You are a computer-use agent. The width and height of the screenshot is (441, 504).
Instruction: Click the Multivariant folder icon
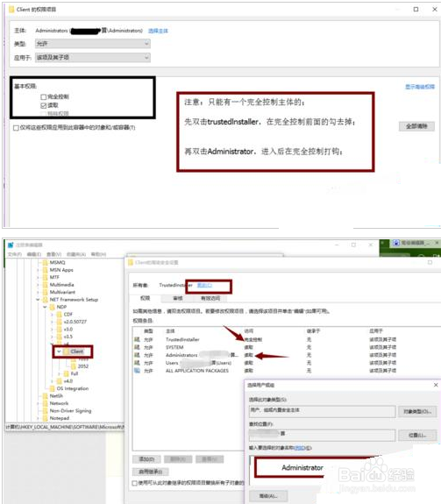tap(45, 292)
